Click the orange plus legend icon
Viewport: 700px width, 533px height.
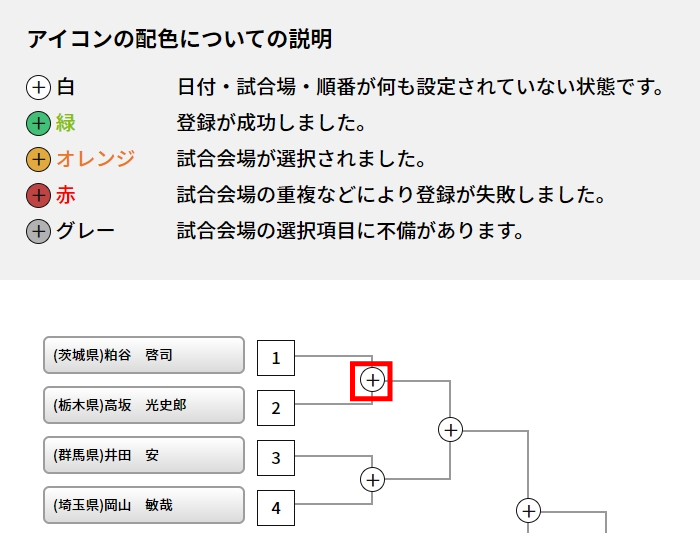(x=38, y=160)
